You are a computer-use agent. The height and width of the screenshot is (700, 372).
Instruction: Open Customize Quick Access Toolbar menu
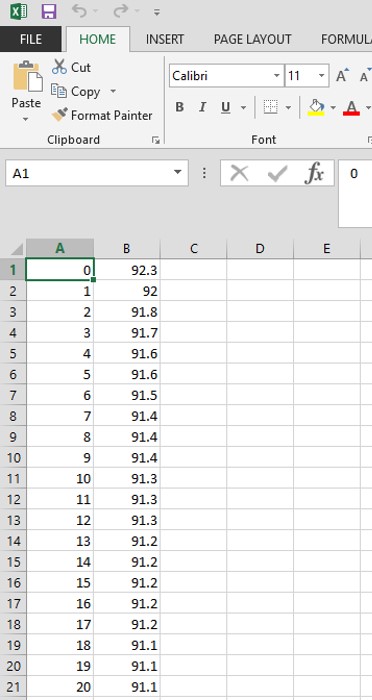point(157,12)
